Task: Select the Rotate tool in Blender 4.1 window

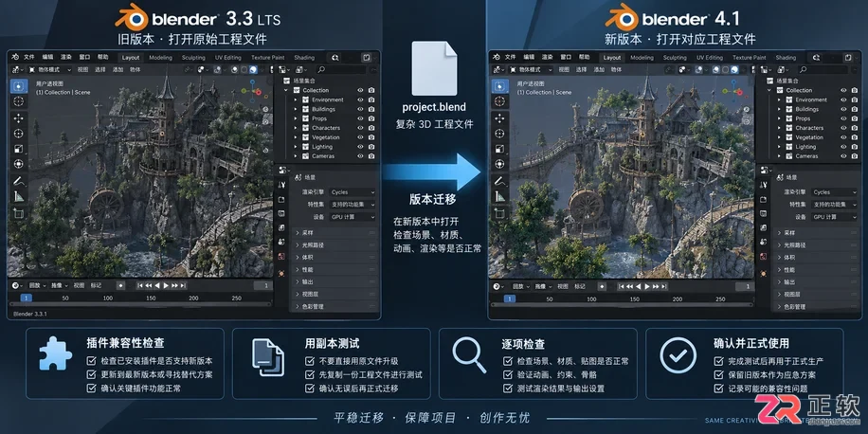Action: point(500,134)
